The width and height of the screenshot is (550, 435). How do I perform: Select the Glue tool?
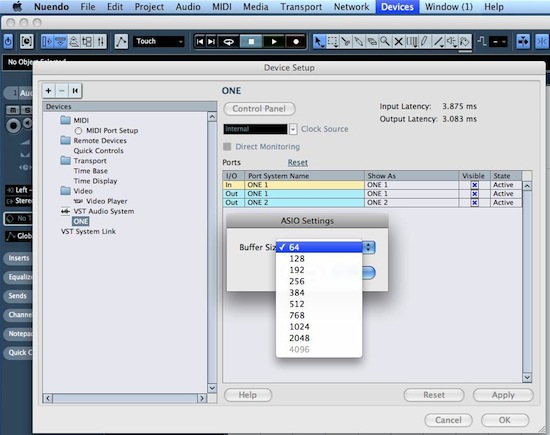[359, 41]
